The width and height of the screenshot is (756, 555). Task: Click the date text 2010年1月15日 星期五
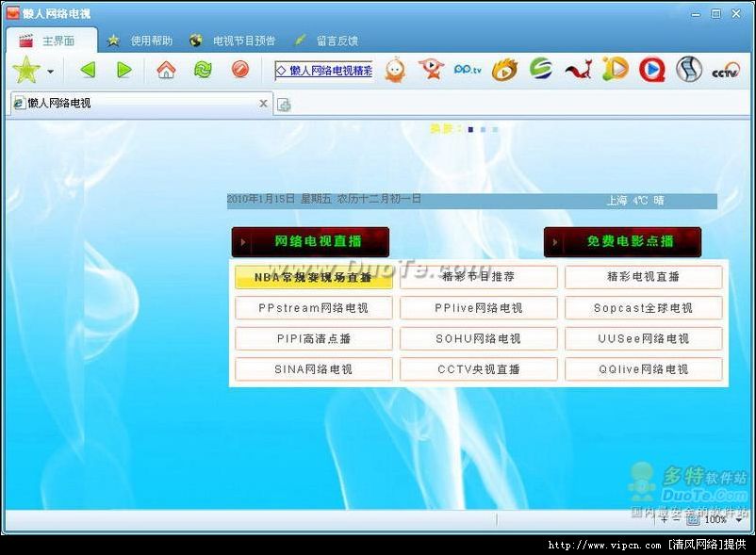point(279,199)
